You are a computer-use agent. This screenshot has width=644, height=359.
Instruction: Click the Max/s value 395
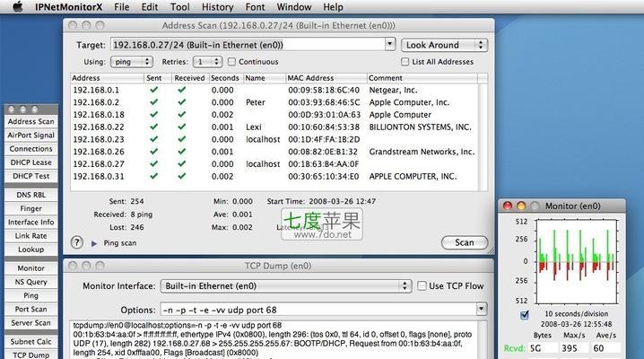[573, 348]
